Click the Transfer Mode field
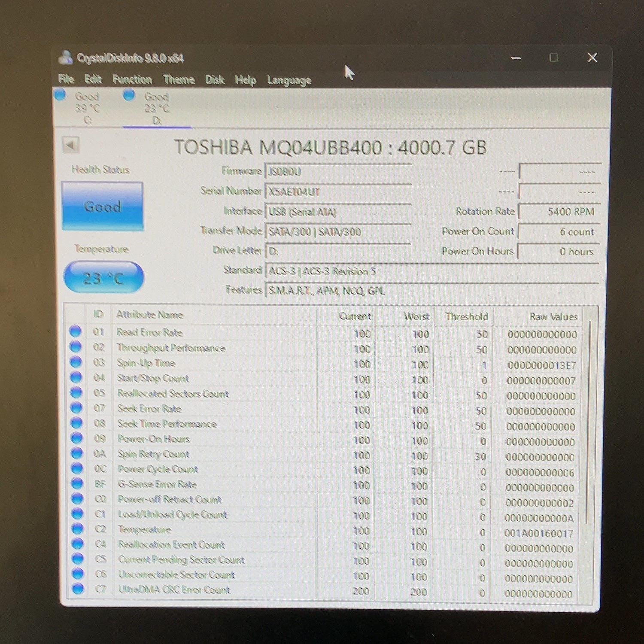644x644 pixels. click(x=338, y=232)
